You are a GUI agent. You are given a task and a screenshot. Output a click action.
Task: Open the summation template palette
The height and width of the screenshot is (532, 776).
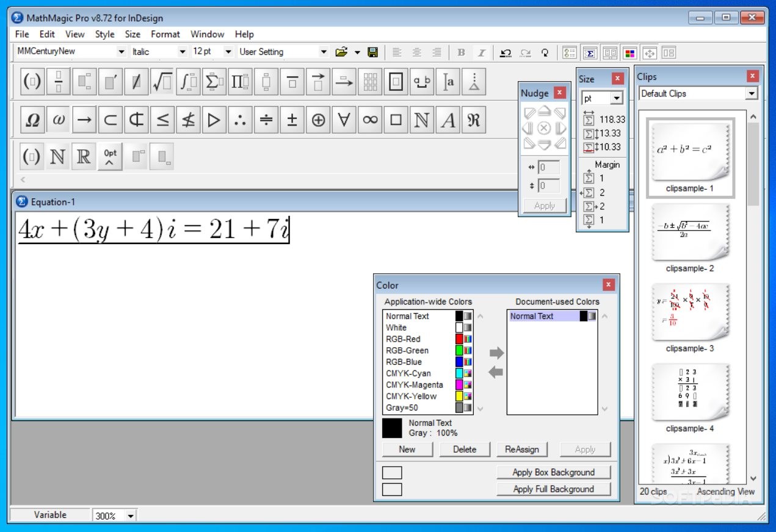[x=214, y=82]
